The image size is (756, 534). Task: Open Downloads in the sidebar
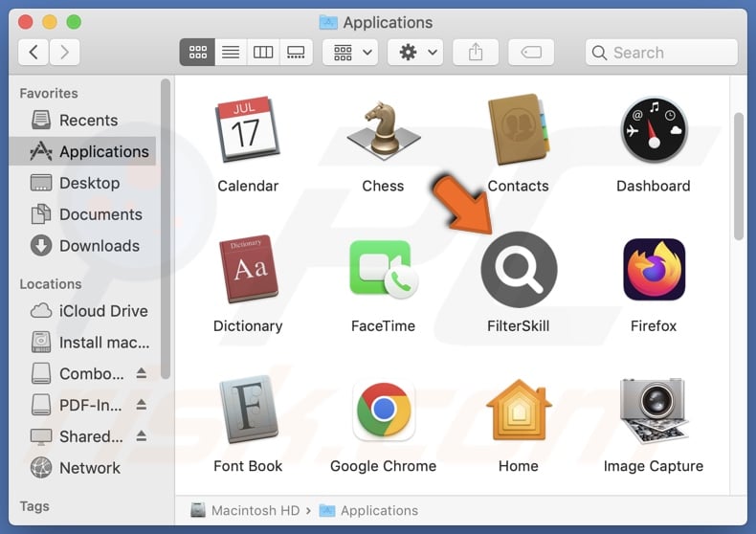tap(82, 245)
